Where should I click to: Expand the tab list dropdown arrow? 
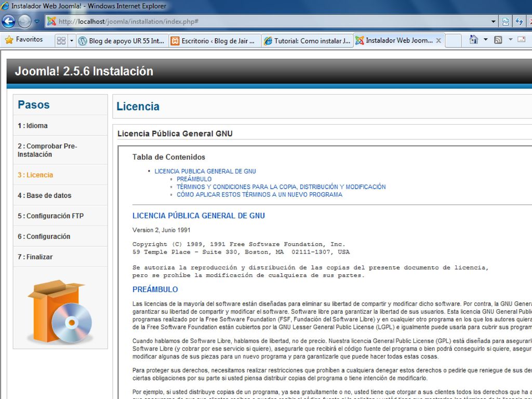point(72,41)
